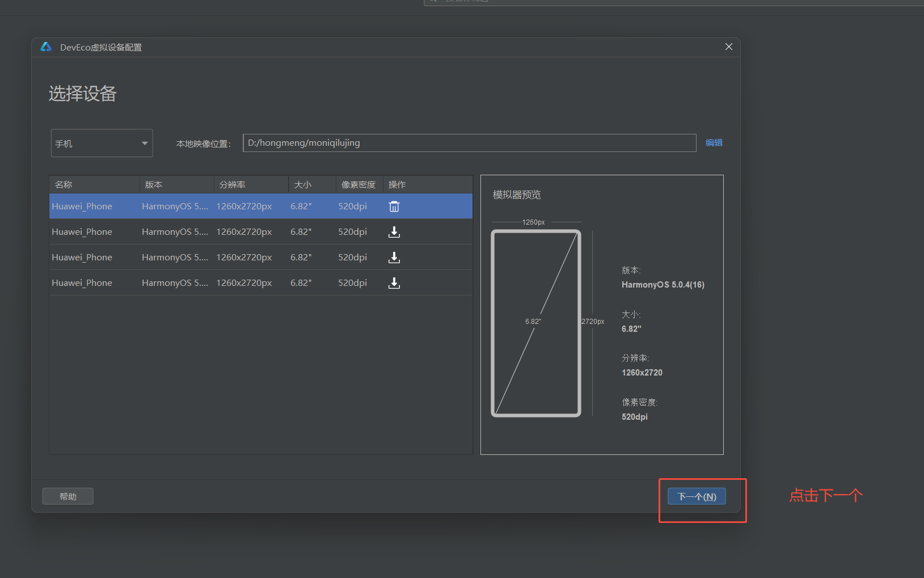
Task: Click the DevEco logo in the title bar
Action: [x=46, y=47]
